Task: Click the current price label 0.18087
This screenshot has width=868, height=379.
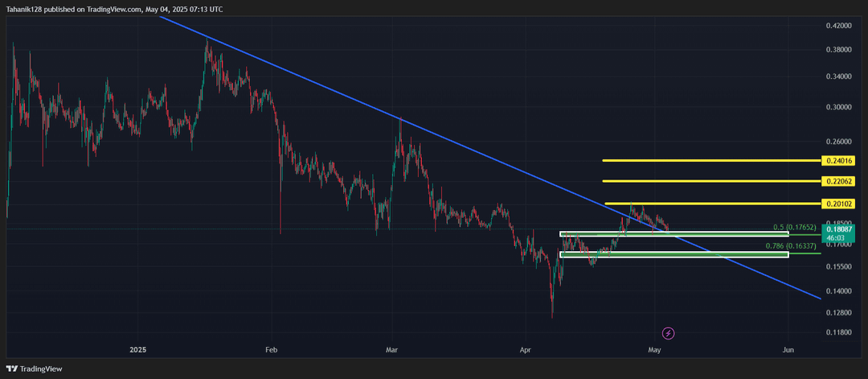Action: tap(840, 229)
